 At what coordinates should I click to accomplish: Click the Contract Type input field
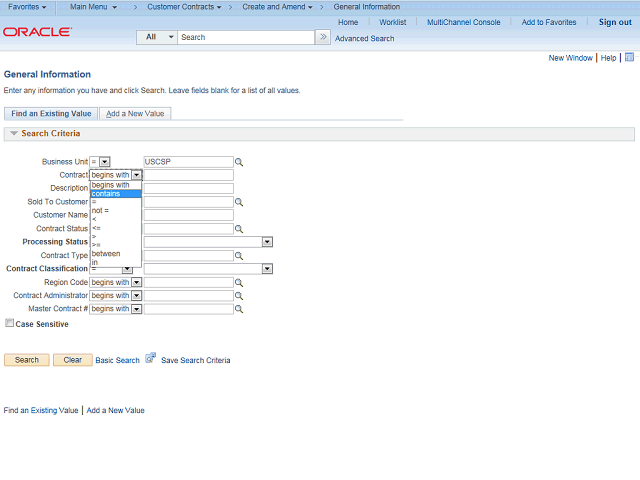[x=189, y=256]
